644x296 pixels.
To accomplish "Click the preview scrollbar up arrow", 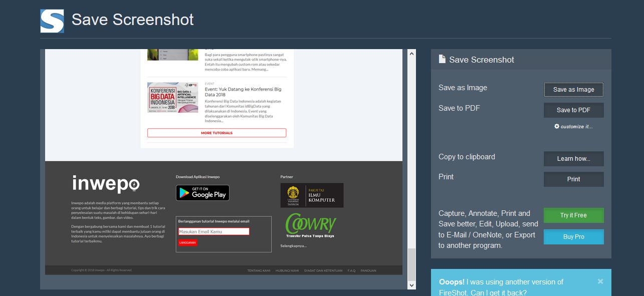I will 411,53.
